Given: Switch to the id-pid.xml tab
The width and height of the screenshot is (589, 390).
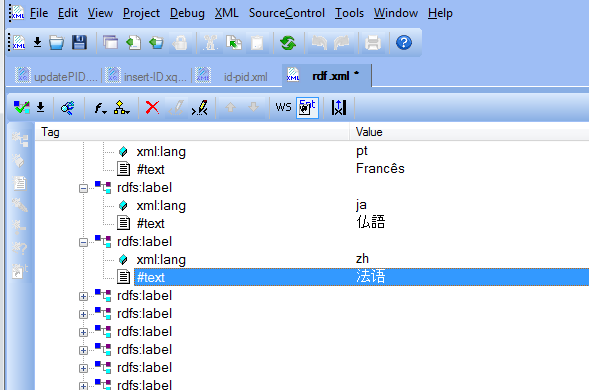Looking at the screenshot, I should click(x=237, y=76).
